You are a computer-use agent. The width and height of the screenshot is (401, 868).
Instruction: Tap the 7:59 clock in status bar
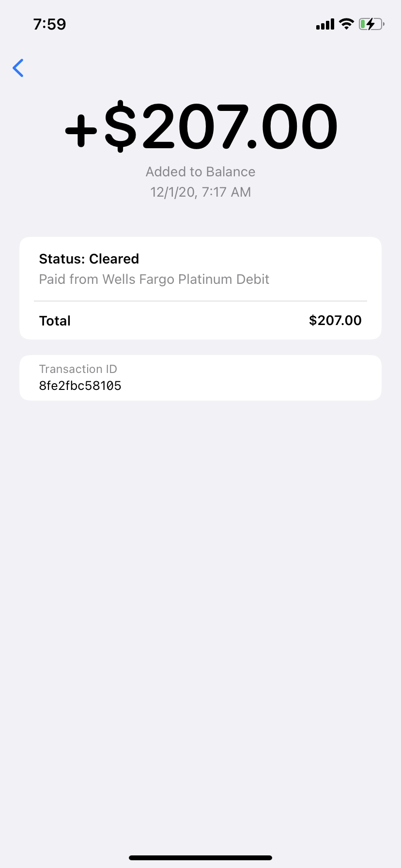[x=49, y=24]
